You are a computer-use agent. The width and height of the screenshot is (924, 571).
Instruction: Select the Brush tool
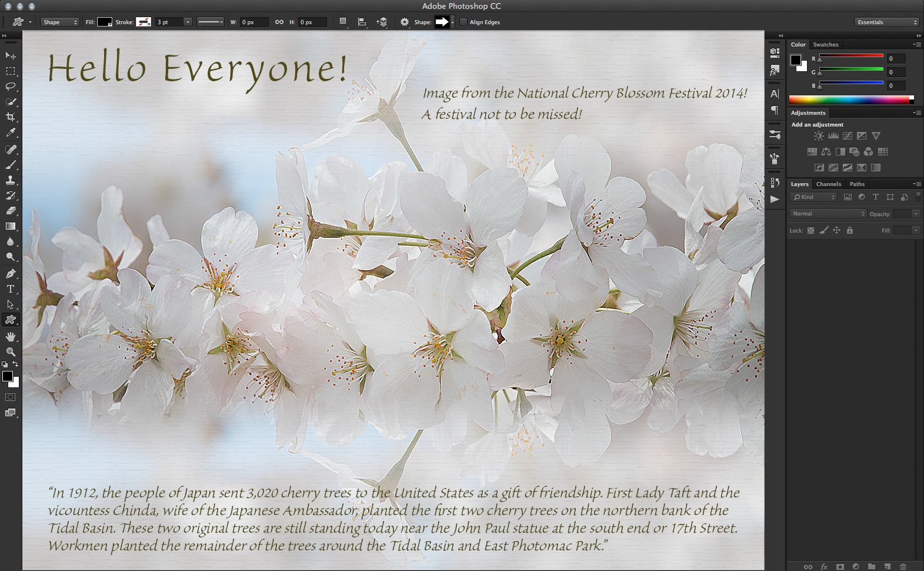[x=11, y=165]
